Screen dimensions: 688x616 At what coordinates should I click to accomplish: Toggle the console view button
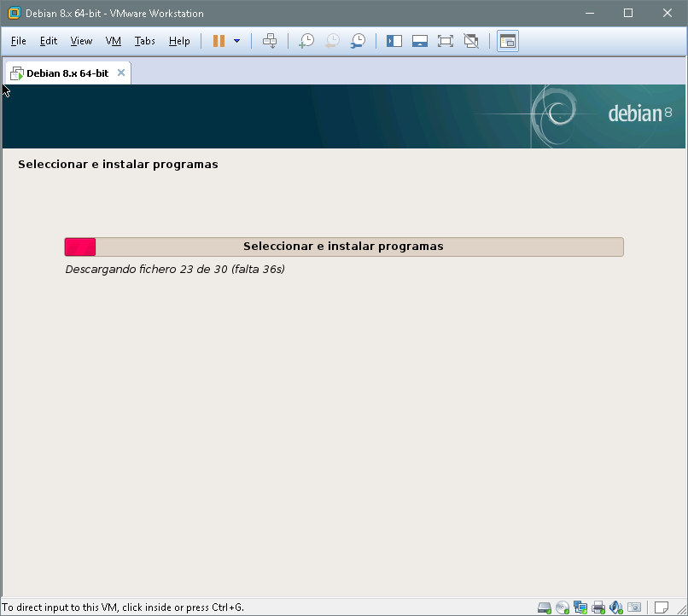(x=508, y=41)
